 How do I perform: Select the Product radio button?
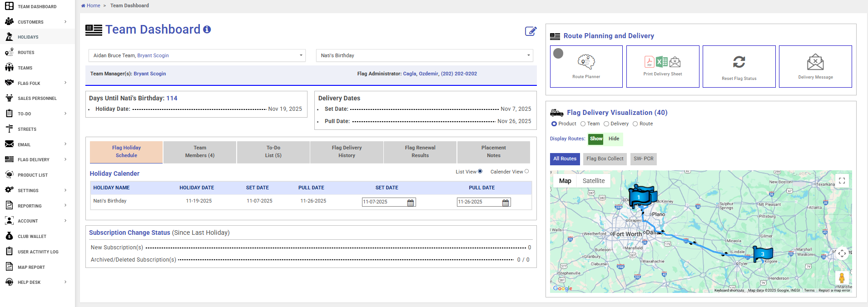554,124
